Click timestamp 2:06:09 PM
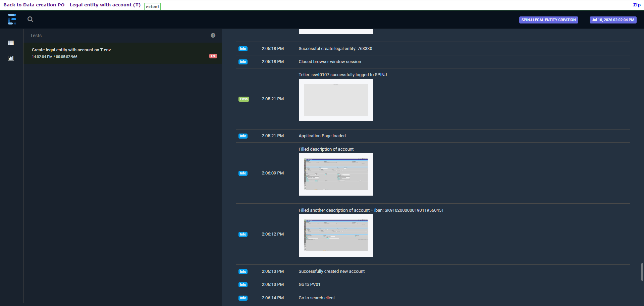The image size is (644, 306). click(x=273, y=173)
